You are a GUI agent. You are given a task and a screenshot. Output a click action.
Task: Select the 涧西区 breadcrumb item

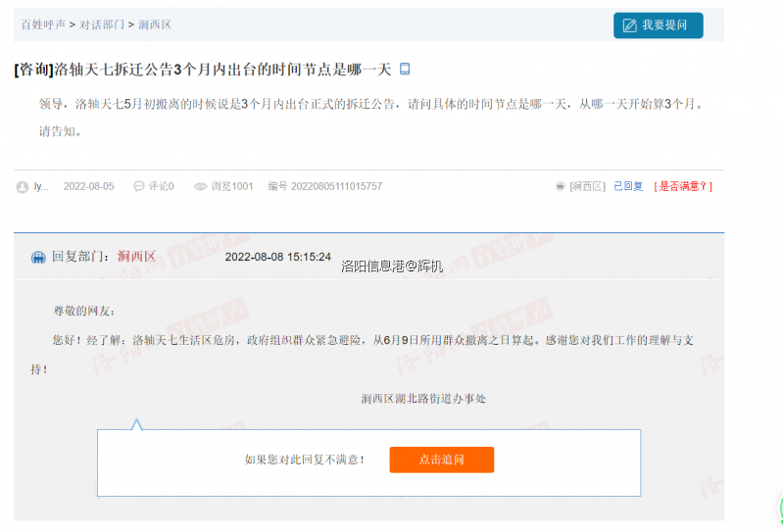coord(155,24)
